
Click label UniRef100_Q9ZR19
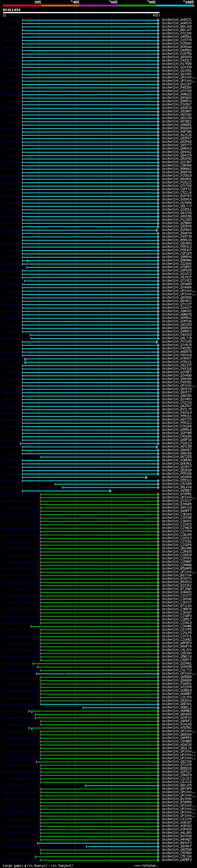point(177,108)
